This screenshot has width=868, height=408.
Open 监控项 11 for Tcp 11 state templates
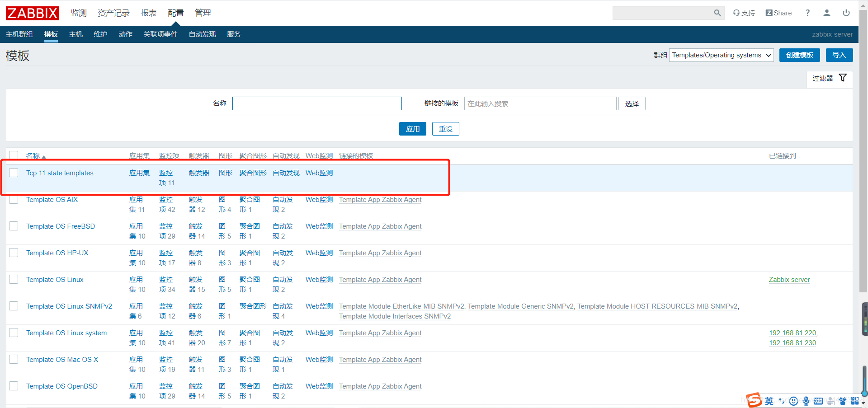tap(167, 178)
